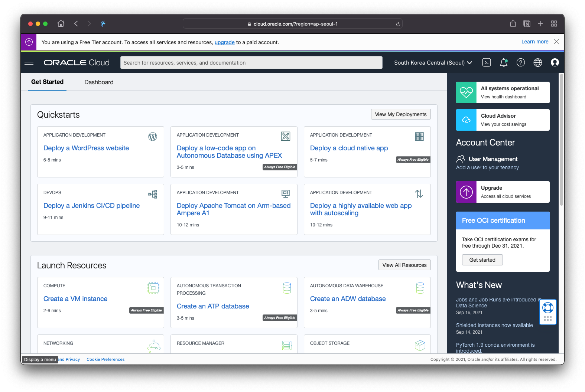Open PyTorch 1.9 conda environment news
585x392 pixels.
[495, 348]
